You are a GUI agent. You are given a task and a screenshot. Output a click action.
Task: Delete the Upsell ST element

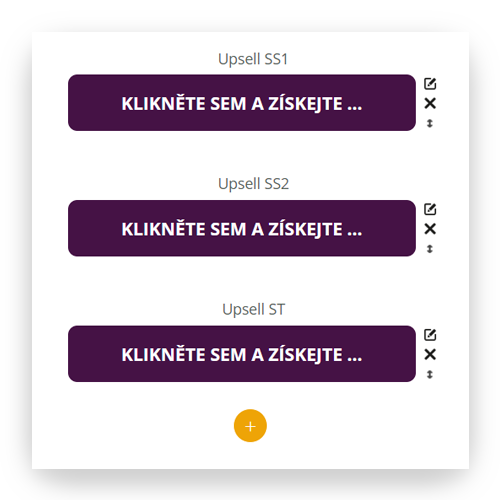pos(430,354)
